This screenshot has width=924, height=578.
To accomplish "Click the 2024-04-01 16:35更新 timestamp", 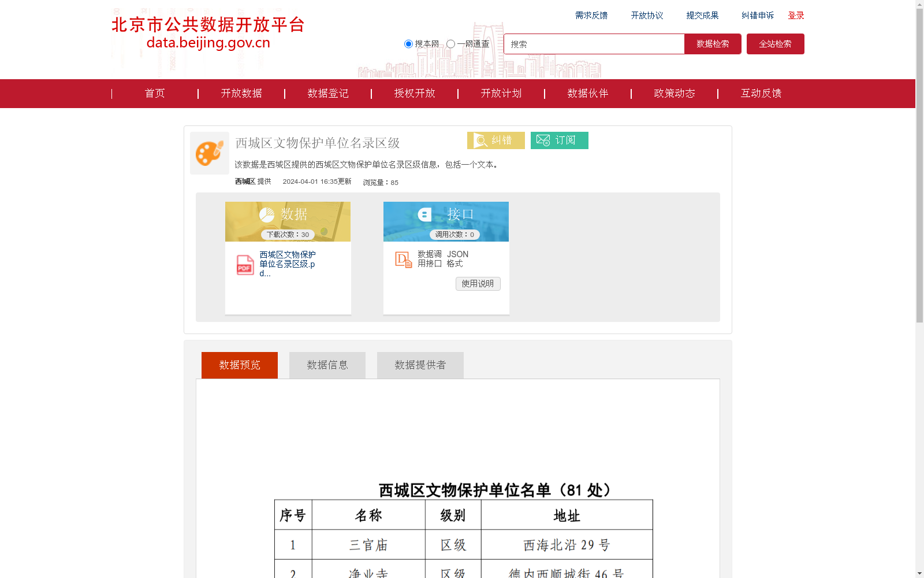I will coord(317,181).
